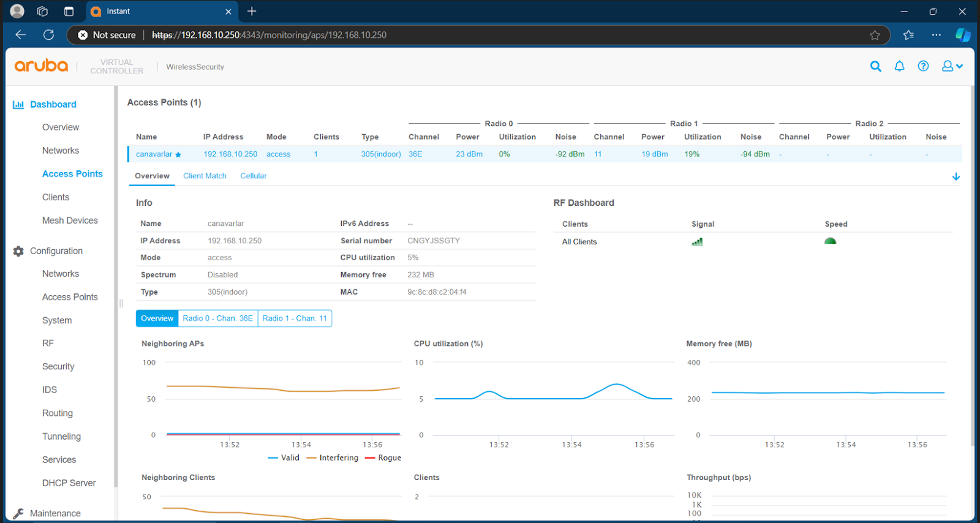Click the browser address bar URL
Image resolution: width=980 pixels, height=523 pixels.
(269, 35)
